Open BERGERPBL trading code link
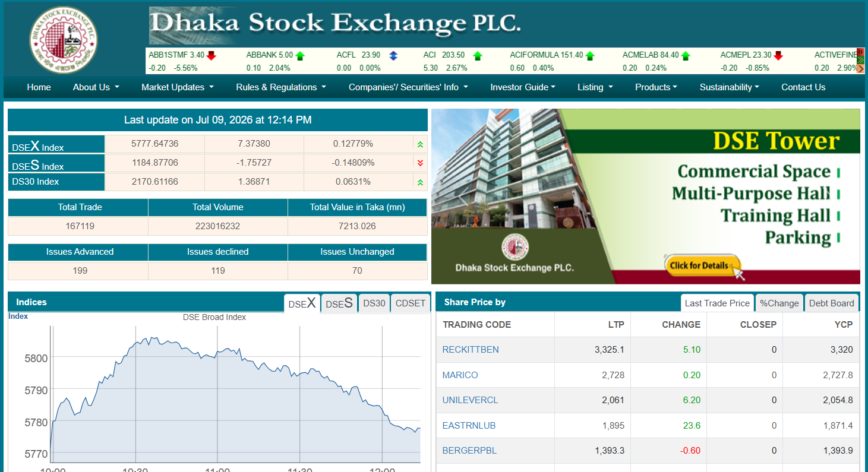This screenshot has width=868, height=472. tap(470, 451)
